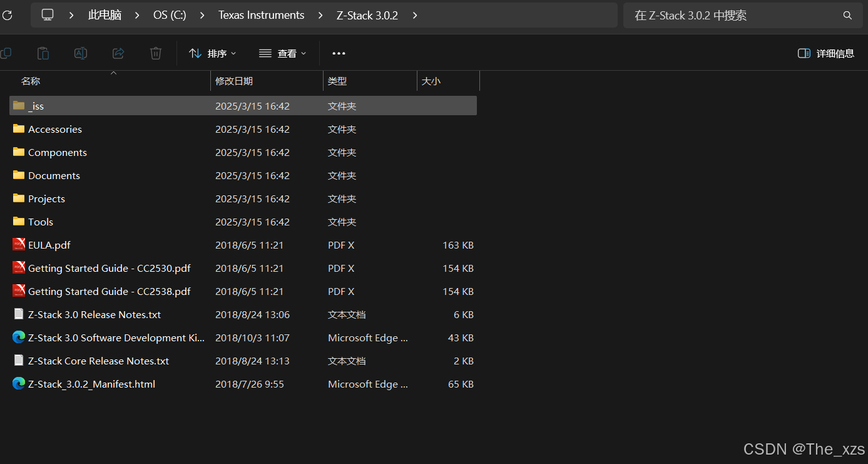Image resolution: width=868 pixels, height=464 pixels.
Task: Expand chevron after Z-Stack 3.0.2 breadcrumb
Action: tap(415, 15)
